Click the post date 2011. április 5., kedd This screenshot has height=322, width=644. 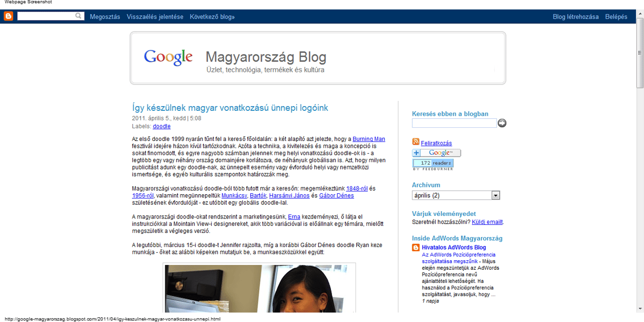158,118
